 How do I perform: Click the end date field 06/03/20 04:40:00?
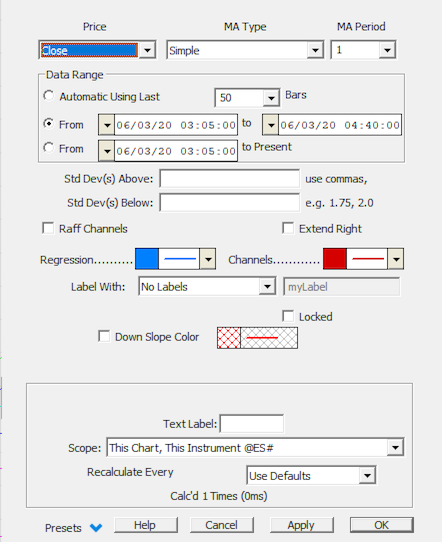[340, 125]
